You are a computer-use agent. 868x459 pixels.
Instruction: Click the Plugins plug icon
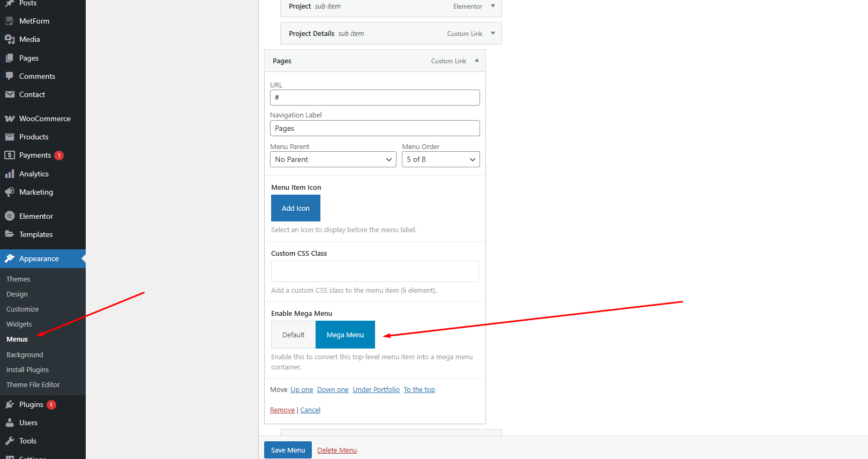point(10,404)
